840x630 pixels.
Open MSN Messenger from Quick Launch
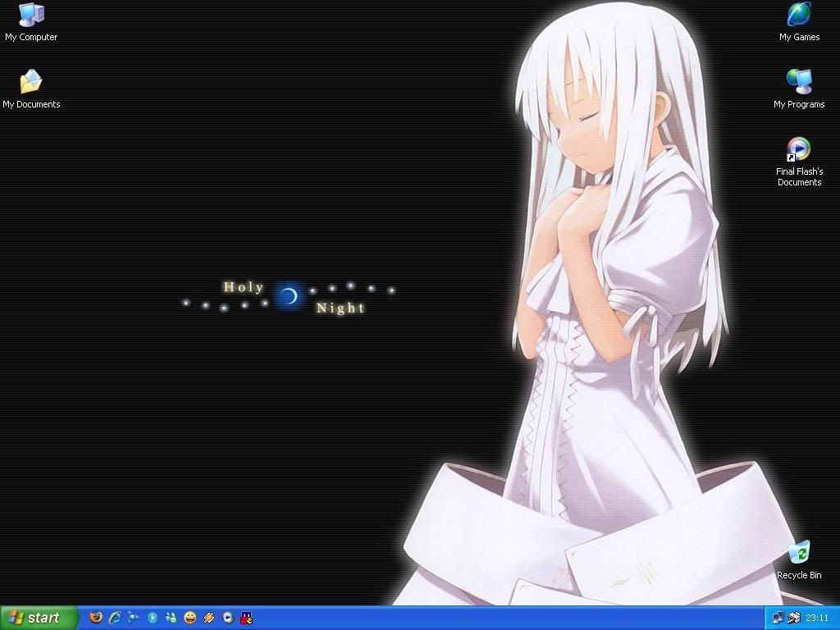pos(171,618)
